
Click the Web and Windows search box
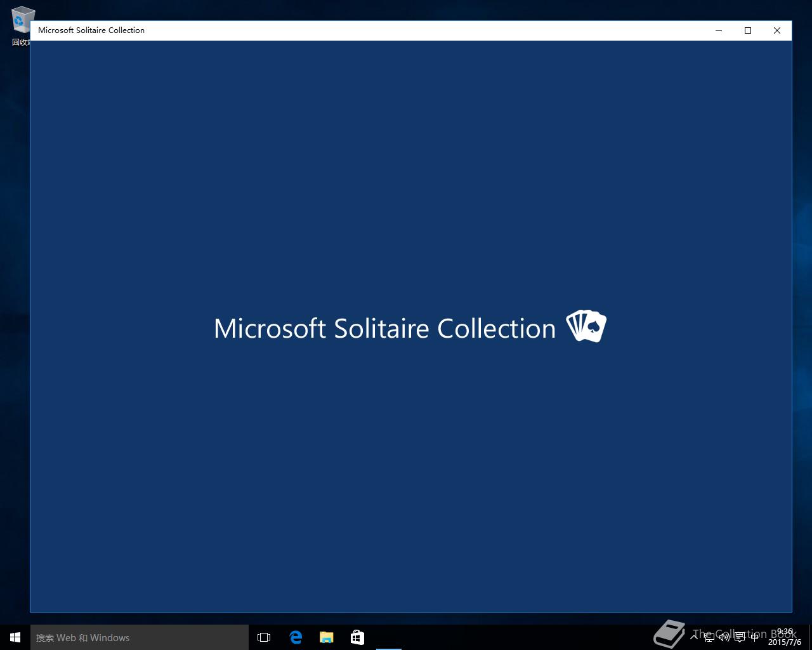click(x=140, y=637)
